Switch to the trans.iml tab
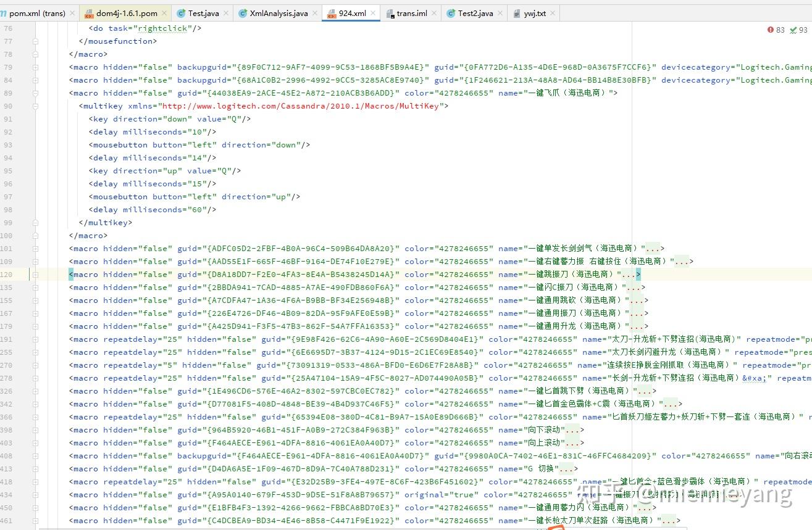Viewport: 812px width, 530px height. [412, 13]
